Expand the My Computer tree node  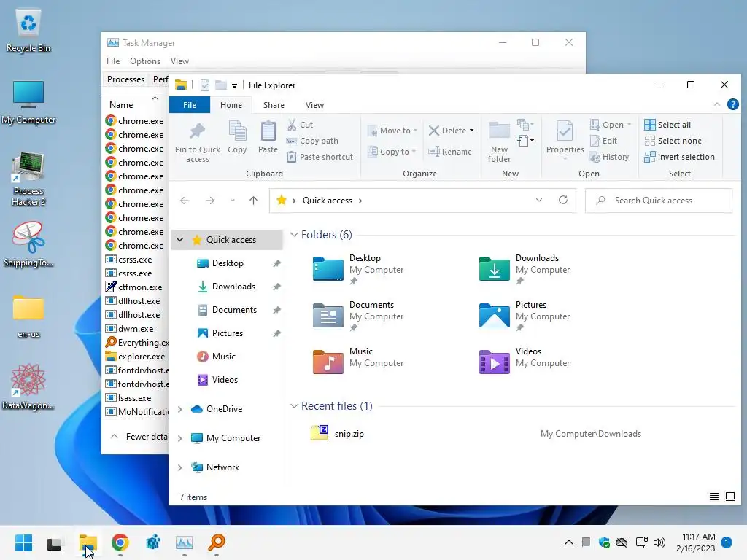[x=179, y=438]
